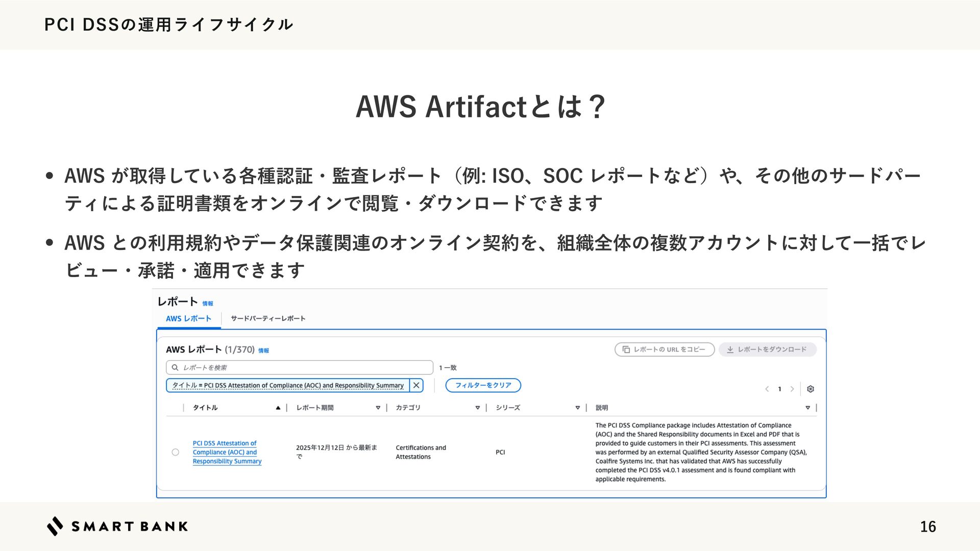Screen dimensions: 980x551
Task: Go to previous page chevron
Action: point(767,389)
